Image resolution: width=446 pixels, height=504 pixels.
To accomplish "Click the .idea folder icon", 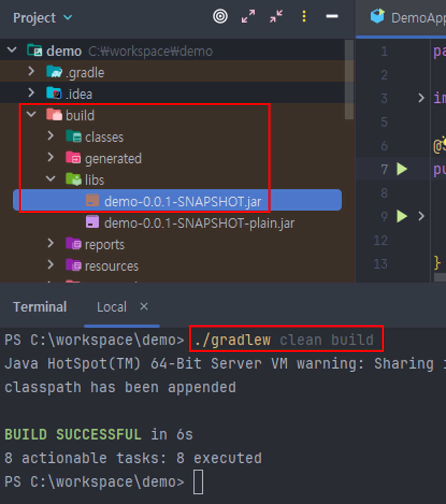I will point(54,93).
